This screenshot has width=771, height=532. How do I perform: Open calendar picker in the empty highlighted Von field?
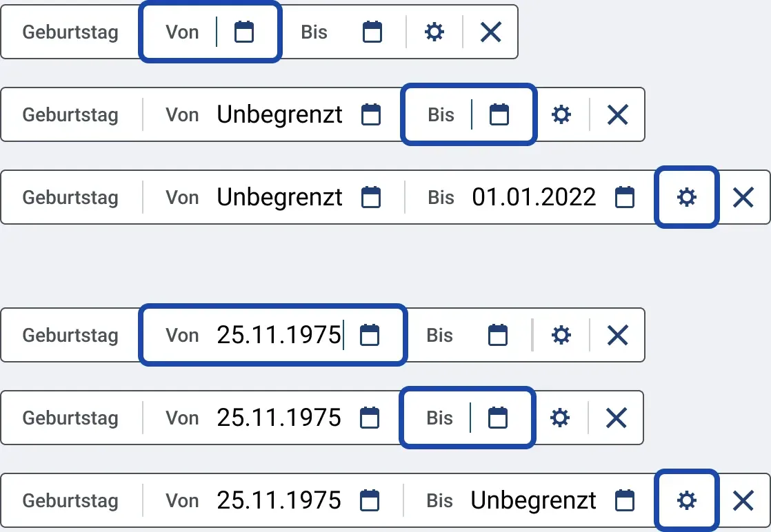pyautogui.click(x=244, y=32)
